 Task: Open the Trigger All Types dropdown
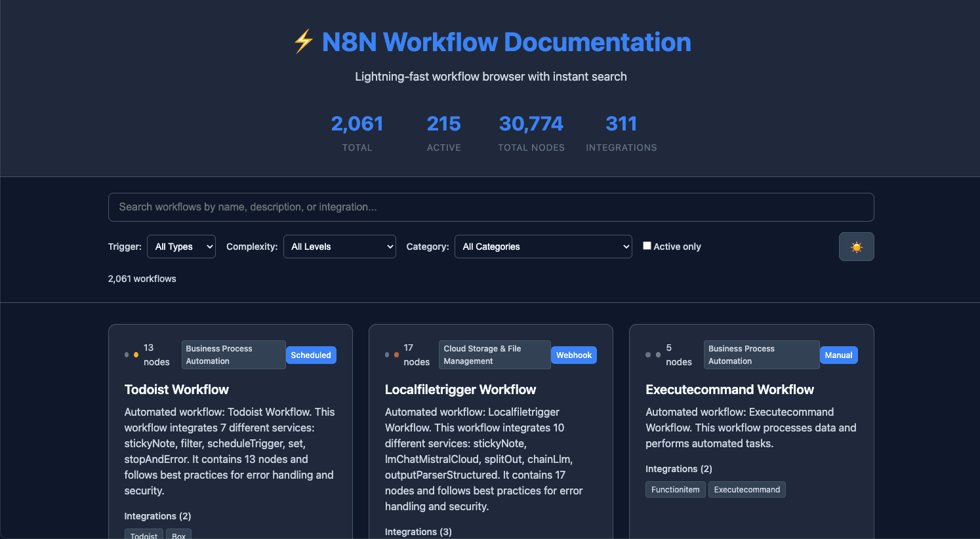181,247
